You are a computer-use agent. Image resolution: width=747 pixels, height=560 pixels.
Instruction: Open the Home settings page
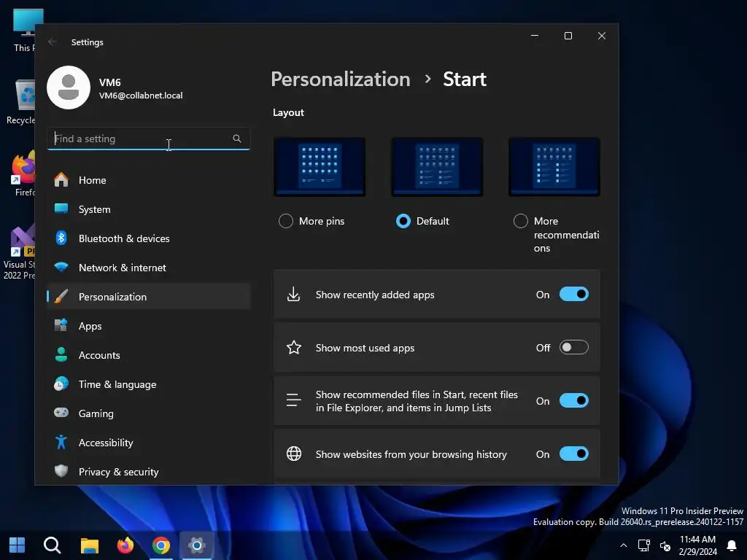[149, 180]
